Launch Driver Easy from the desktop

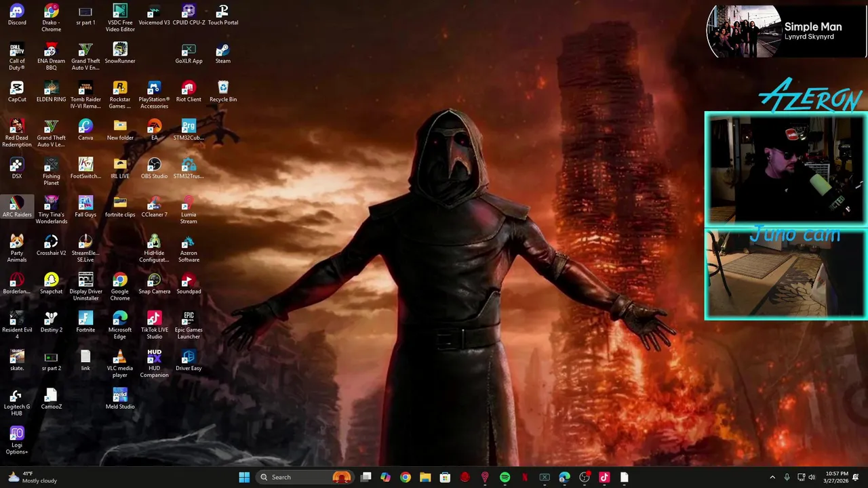coord(189,361)
